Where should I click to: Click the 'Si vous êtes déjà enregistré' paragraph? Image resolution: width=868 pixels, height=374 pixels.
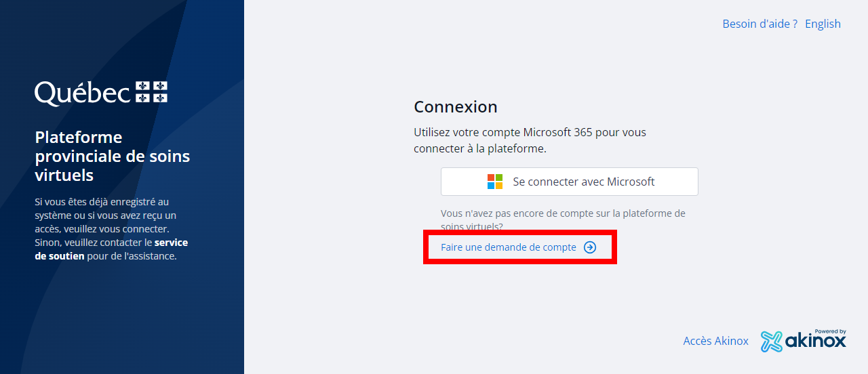point(102,202)
